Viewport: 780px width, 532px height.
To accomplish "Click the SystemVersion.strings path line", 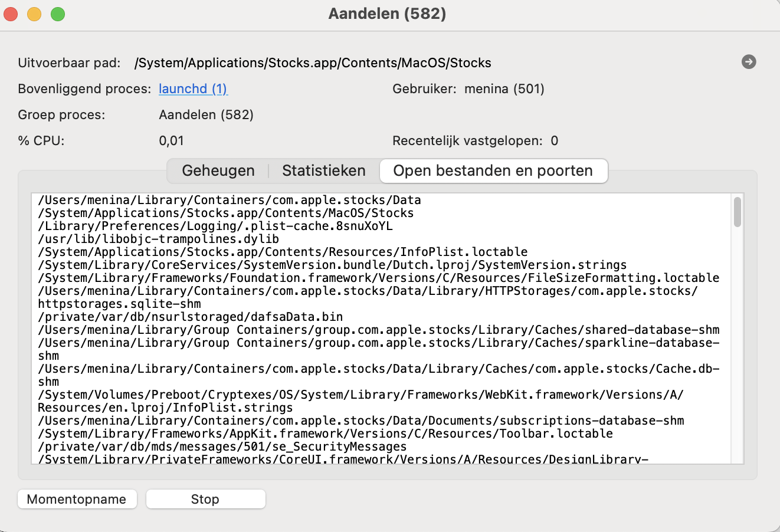I will [330, 265].
